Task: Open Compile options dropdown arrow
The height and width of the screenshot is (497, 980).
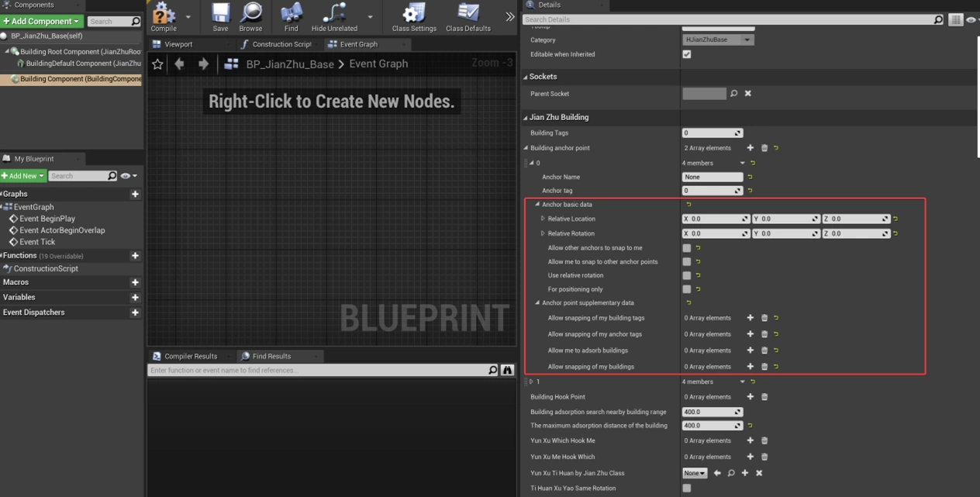Action: pyautogui.click(x=188, y=16)
